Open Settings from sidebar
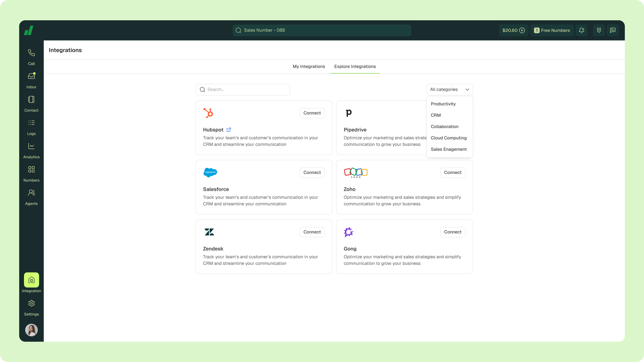Image resolution: width=644 pixels, height=362 pixels. (x=31, y=308)
